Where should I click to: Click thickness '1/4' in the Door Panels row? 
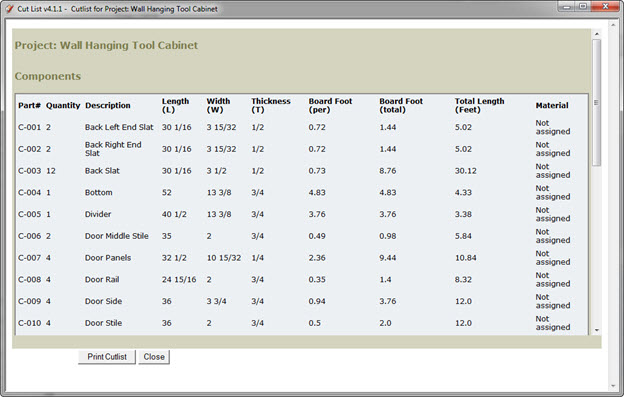coord(257,258)
